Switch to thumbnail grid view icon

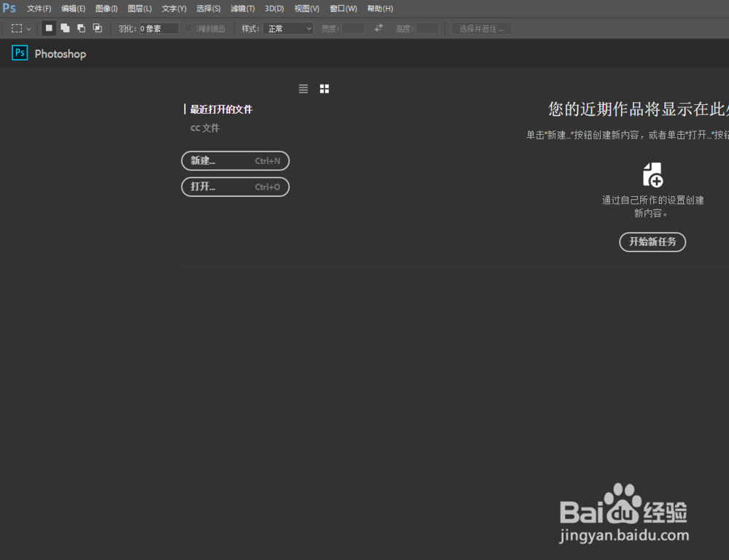click(x=324, y=88)
